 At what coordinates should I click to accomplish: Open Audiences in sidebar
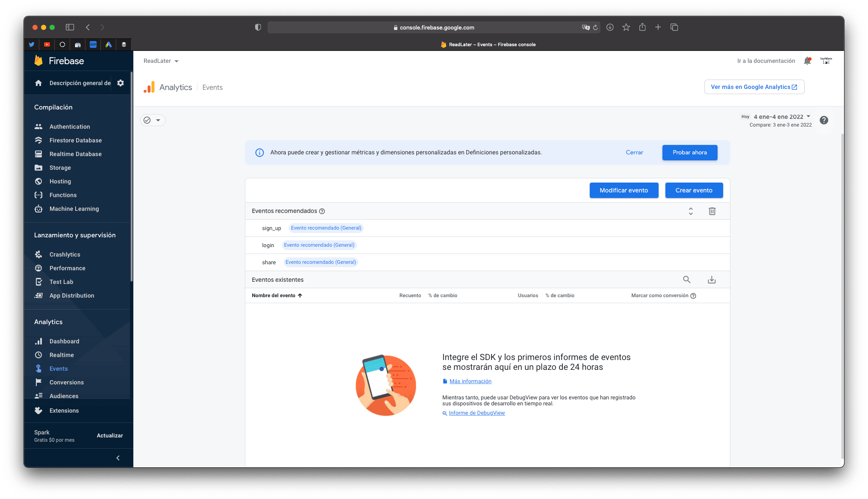tap(64, 396)
